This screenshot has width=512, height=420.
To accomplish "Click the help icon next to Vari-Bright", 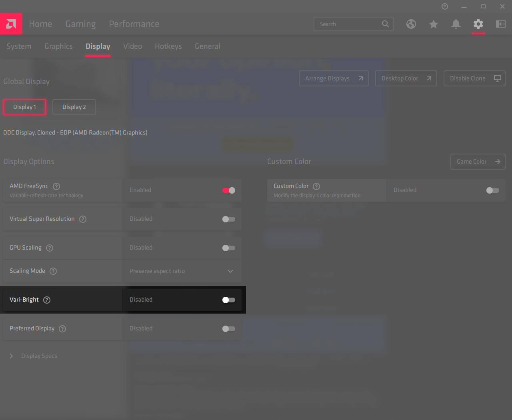I will pyautogui.click(x=47, y=300).
